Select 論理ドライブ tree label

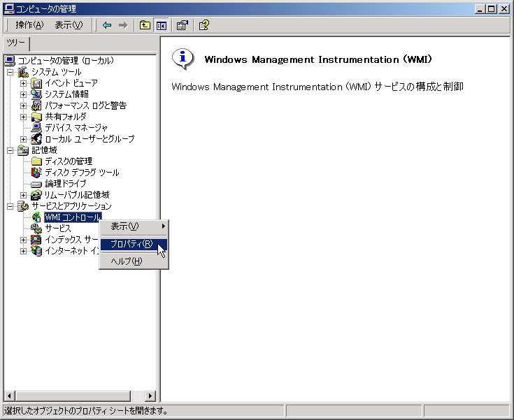coord(66,184)
